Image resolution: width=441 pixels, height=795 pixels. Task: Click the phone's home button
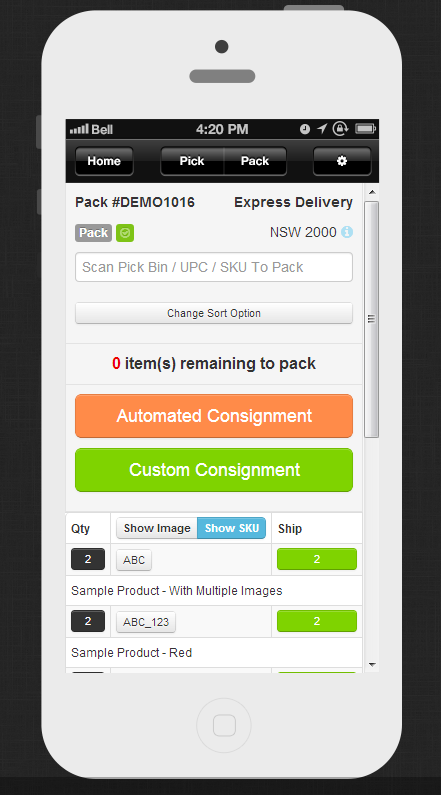point(224,726)
